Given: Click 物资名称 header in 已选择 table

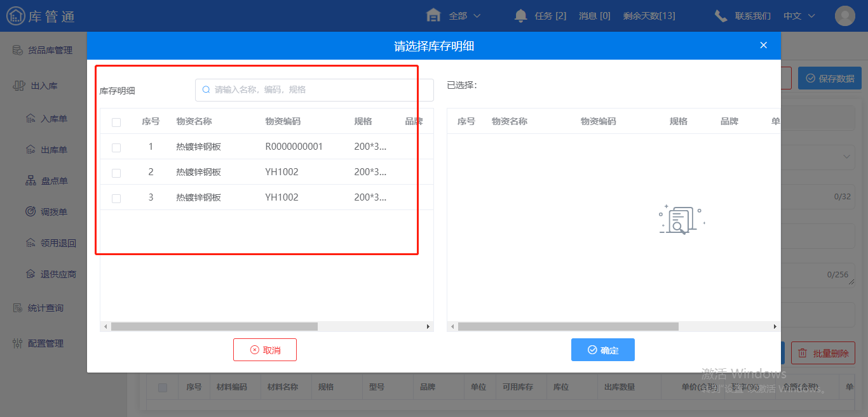Looking at the screenshot, I should click(x=510, y=121).
